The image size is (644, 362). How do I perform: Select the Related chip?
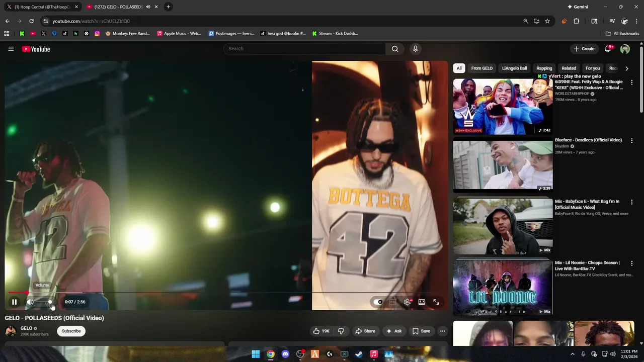569,68
